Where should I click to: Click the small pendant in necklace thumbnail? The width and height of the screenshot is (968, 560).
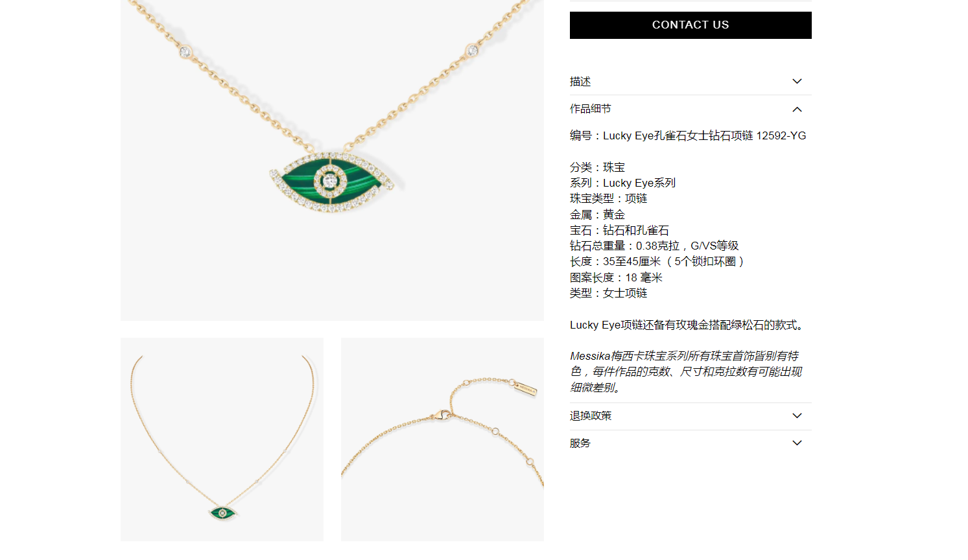(222, 513)
